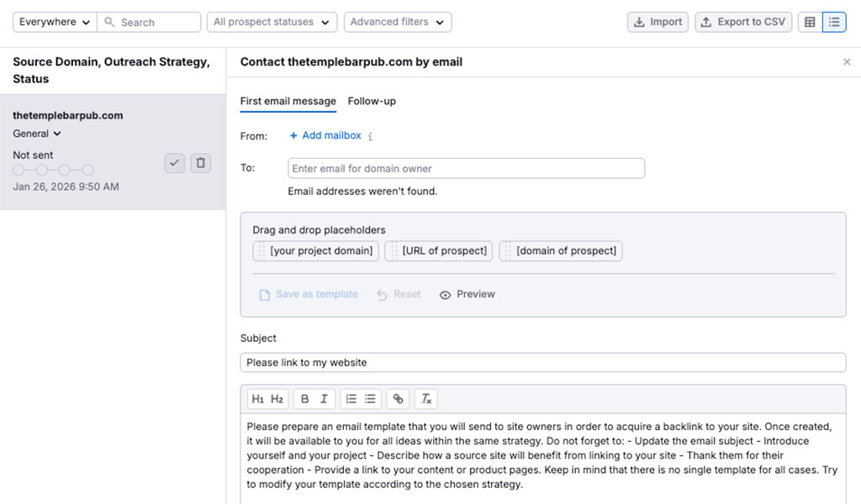Expand the General strategy dropdown

[x=36, y=133]
